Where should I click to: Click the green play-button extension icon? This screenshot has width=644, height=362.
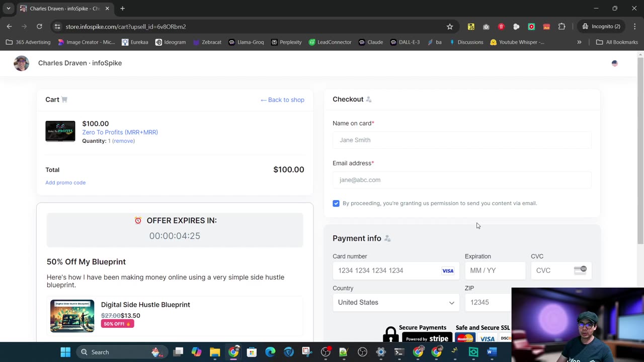point(531,27)
